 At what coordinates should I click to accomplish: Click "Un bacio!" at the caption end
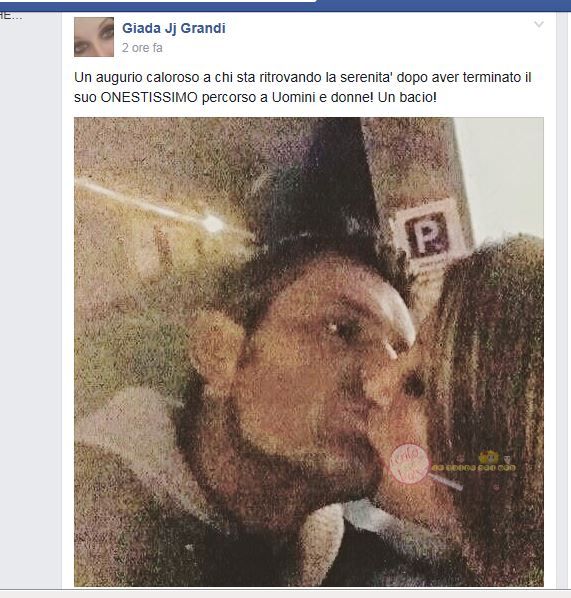point(407,98)
